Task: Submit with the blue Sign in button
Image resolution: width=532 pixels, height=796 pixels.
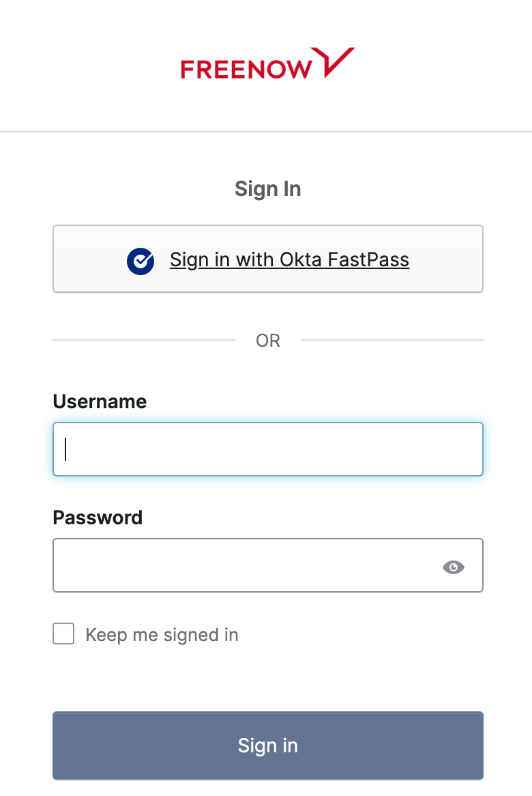Action: (x=268, y=745)
